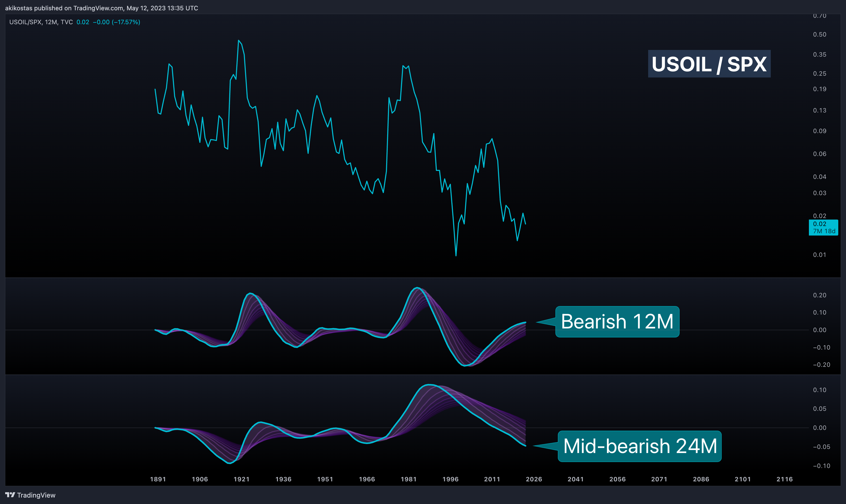Image resolution: width=846 pixels, height=504 pixels.
Task: Click the 0.19 price scale label
Action: pos(820,89)
